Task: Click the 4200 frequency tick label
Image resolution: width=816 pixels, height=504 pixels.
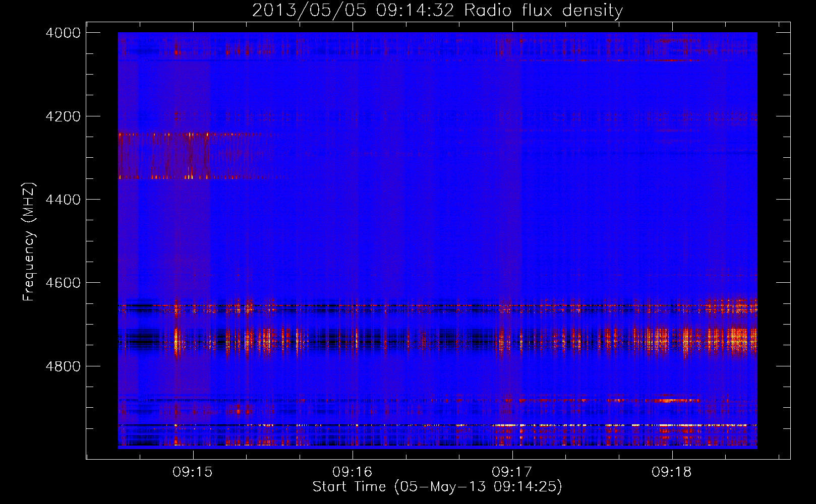Action: (x=63, y=116)
